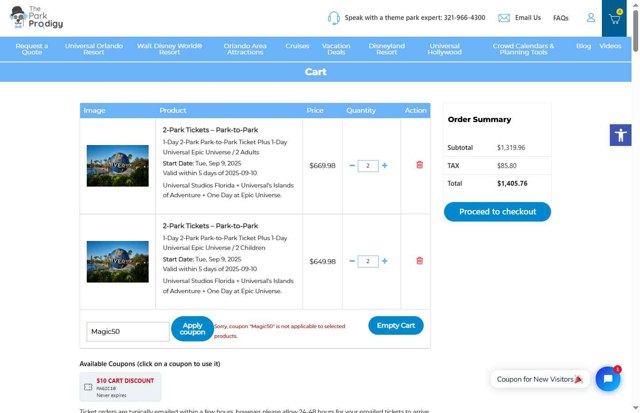This screenshot has width=640, height=413.
Task: Open Vacation Deals menu
Action: (336, 49)
